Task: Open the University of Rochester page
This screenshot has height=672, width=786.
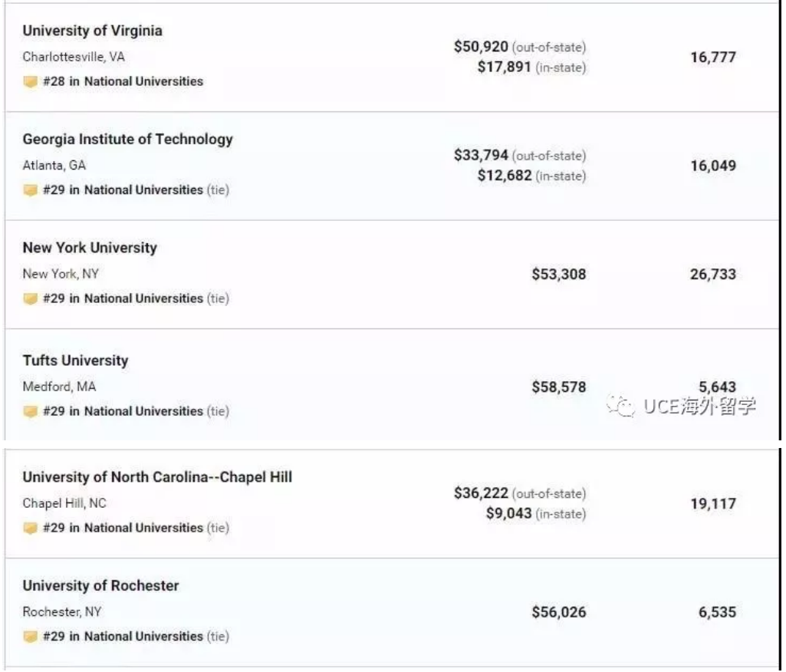Action: click(x=100, y=586)
